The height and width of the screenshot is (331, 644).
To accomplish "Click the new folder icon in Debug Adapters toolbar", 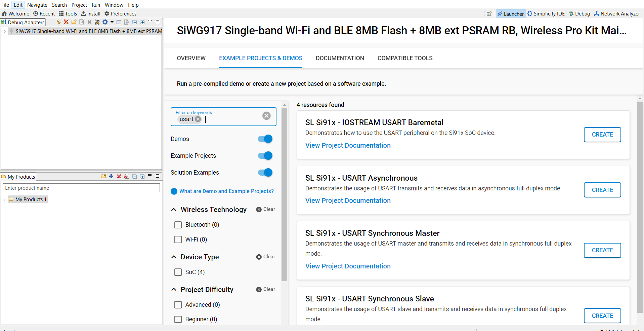I will tap(74, 22).
